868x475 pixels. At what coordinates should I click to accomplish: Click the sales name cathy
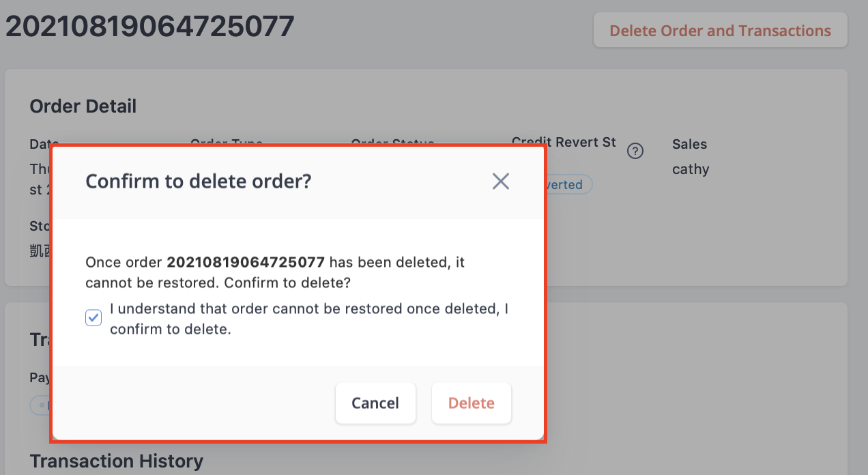tap(690, 169)
